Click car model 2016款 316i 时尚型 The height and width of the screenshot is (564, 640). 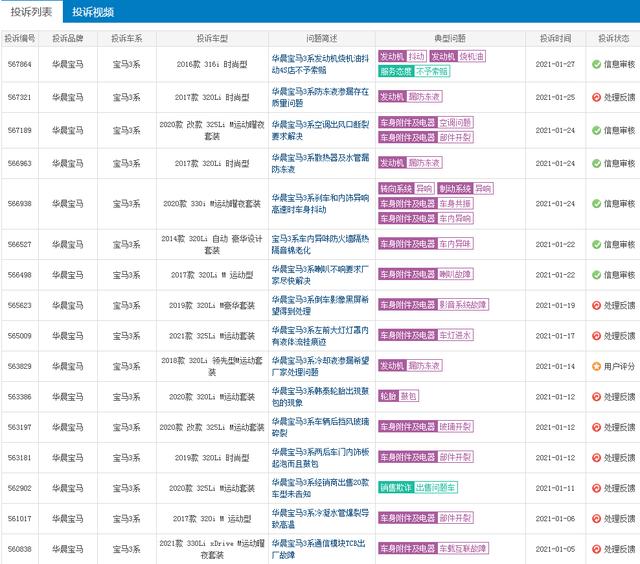(x=212, y=64)
